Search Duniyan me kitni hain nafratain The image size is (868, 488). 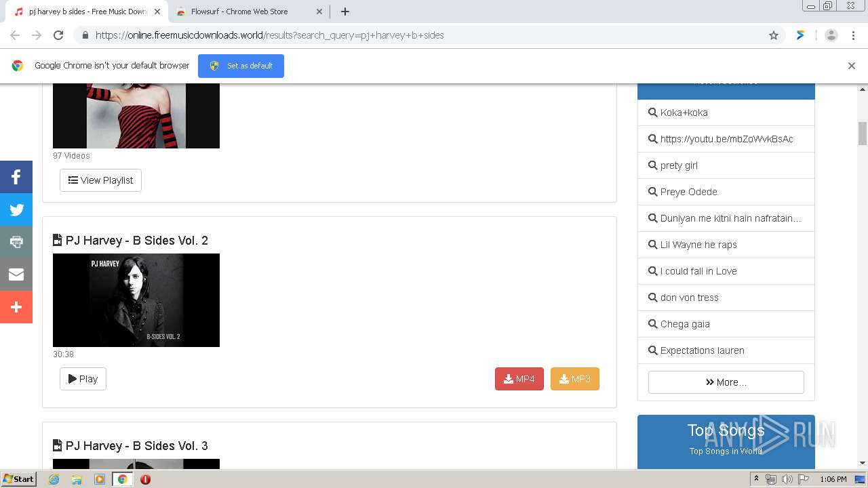726,218
